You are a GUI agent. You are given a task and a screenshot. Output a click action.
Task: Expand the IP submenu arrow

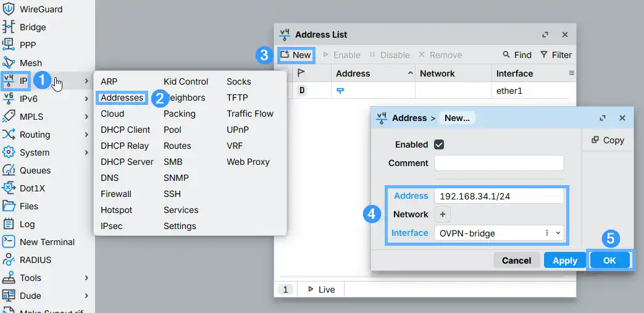point(86,81)
